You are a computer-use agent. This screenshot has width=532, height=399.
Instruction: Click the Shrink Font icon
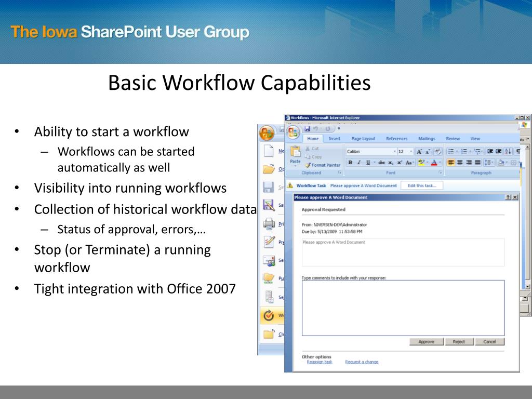pyautogui.click(x=428, y=151)
